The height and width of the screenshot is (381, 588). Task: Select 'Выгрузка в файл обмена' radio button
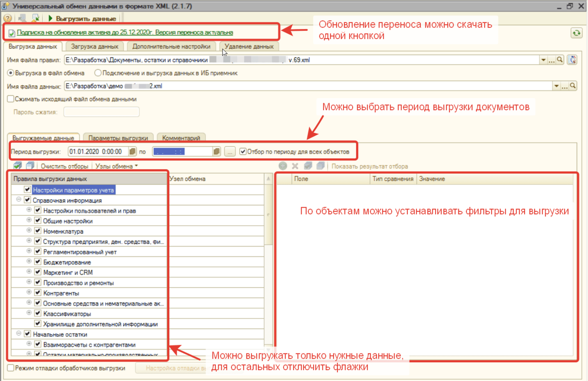click(10, 73)
